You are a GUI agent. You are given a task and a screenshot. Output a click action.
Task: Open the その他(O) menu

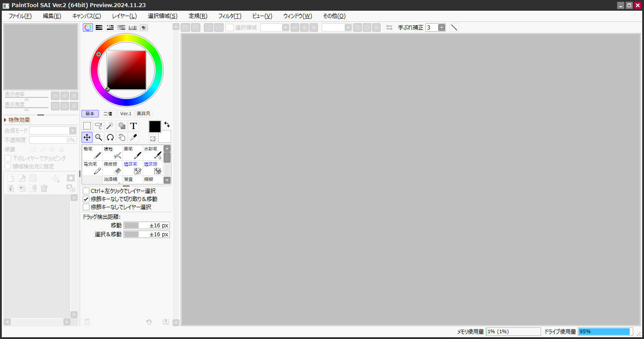334,16
